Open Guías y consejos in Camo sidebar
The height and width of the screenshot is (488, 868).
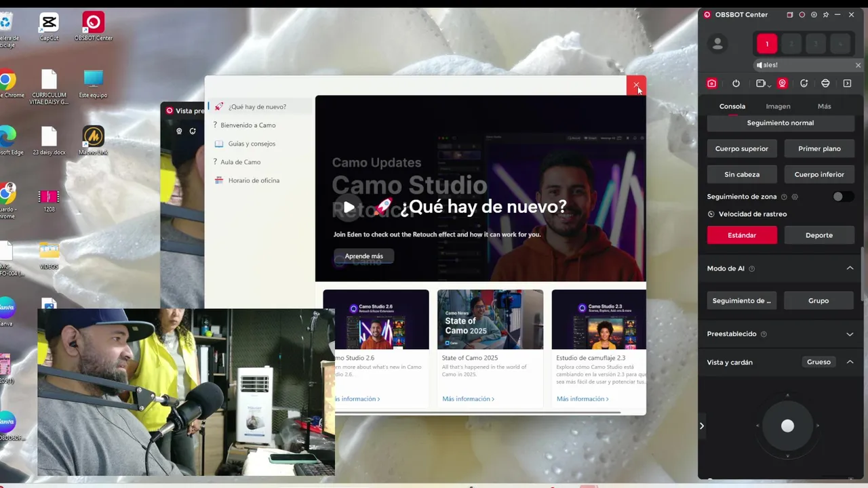(x=260, y=144)
